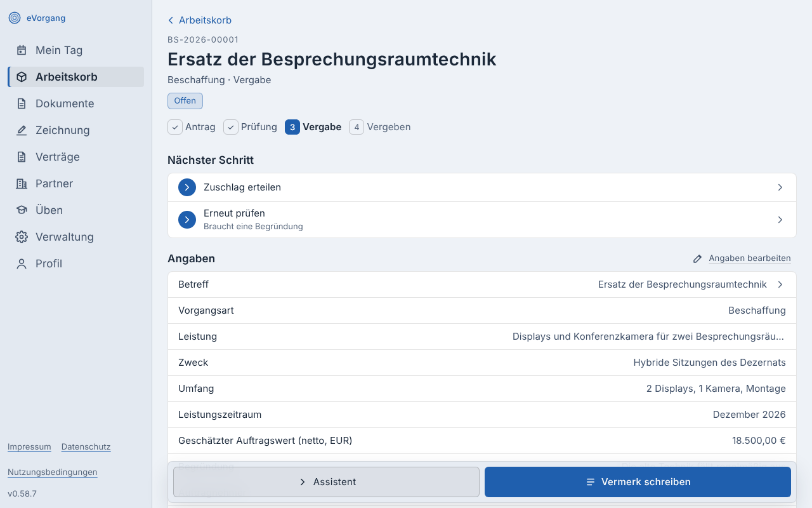The width and height of the screenshot is (812, 508).
Task: Click the Vorgangsart value Beschaffung
Action: (x=757, y=311)
